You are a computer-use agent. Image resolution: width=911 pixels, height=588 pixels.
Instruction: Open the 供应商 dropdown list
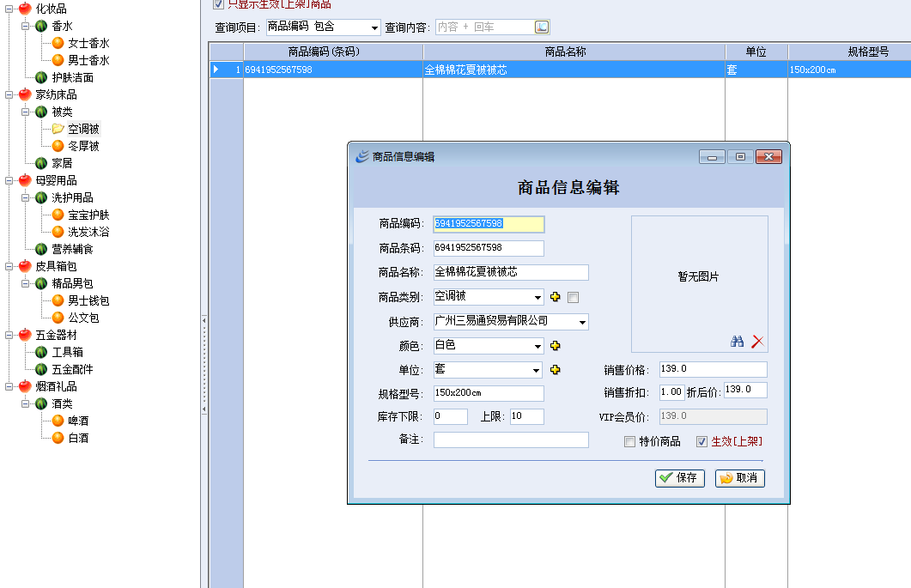coord(582,322)
